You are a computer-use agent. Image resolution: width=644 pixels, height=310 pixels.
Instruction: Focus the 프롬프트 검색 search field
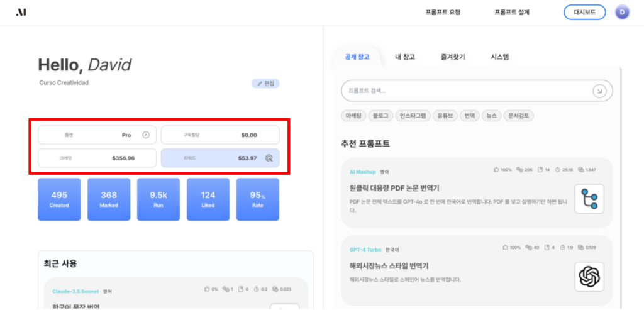tap(465, 91)
